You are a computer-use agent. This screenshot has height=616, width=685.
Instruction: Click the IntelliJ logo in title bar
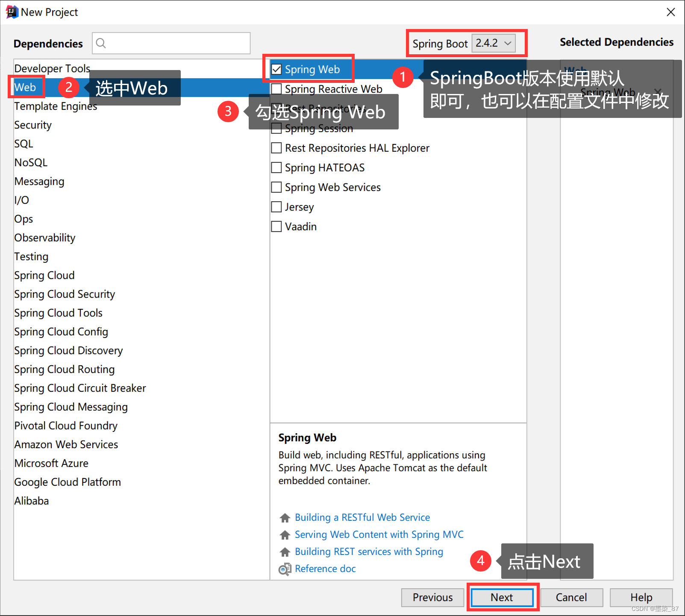click(x=12, y=12)
